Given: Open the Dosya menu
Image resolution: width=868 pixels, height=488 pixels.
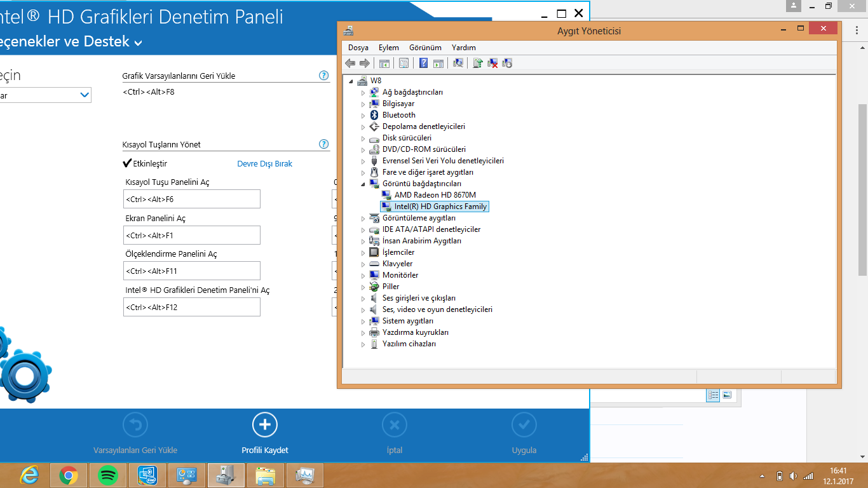Looking at the screenshot, I should [x=358, y=48].
